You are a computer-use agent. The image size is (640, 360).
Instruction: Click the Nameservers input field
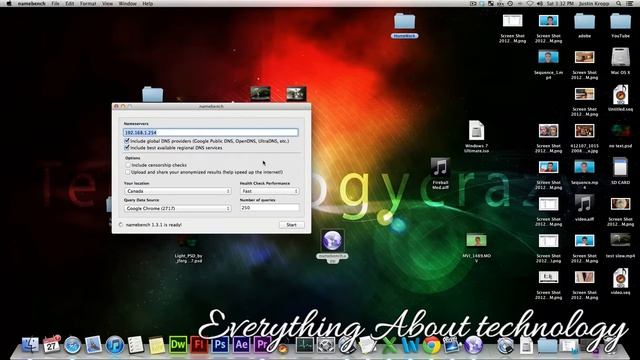point(211,132)
